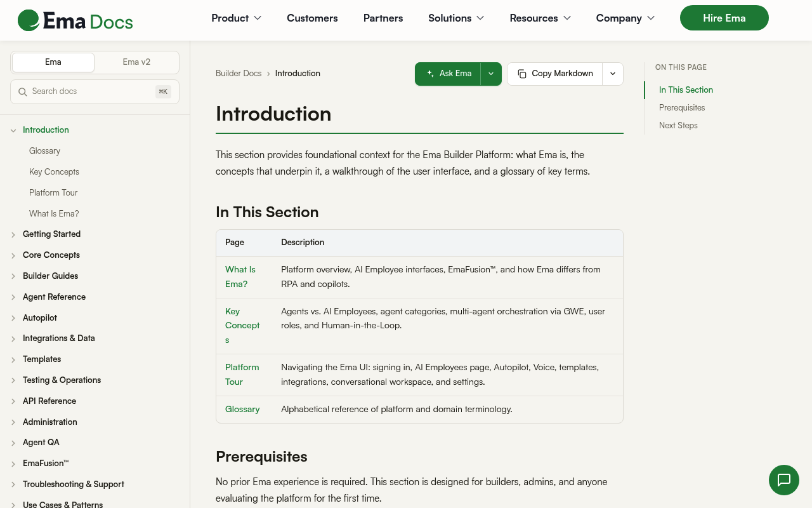Open the Copy Markdown dropdown arrow
Image resolution: width=812 pixels, height=508 pixels.
point(613,74)
